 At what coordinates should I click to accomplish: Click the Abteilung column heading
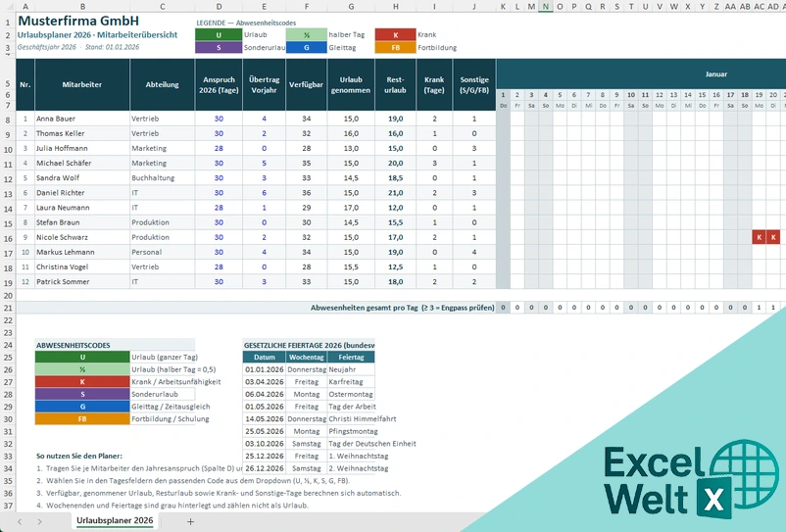163,84
